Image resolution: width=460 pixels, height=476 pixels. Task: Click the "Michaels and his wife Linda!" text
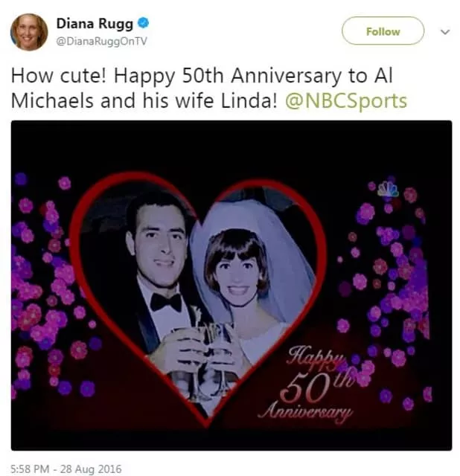[x=145, y=101]
